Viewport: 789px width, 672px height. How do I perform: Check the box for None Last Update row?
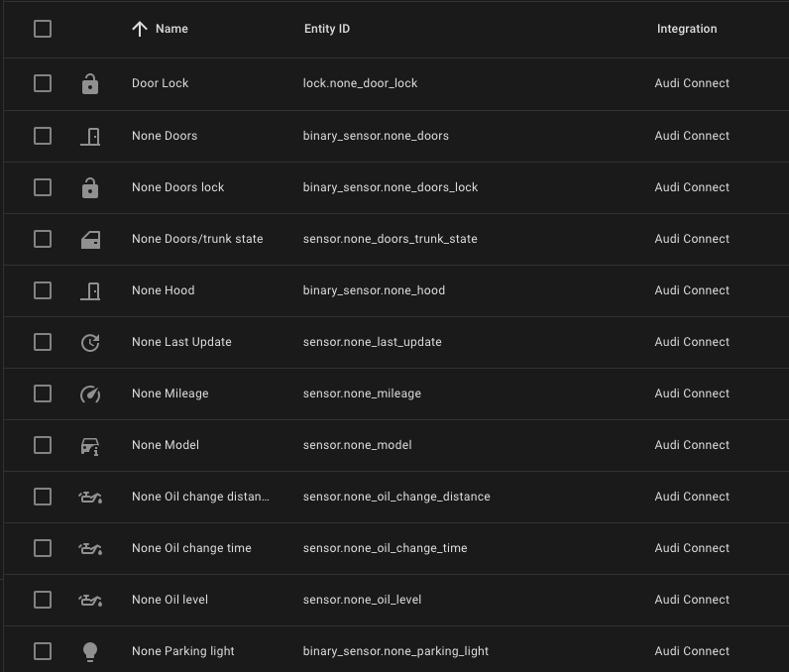43,342
